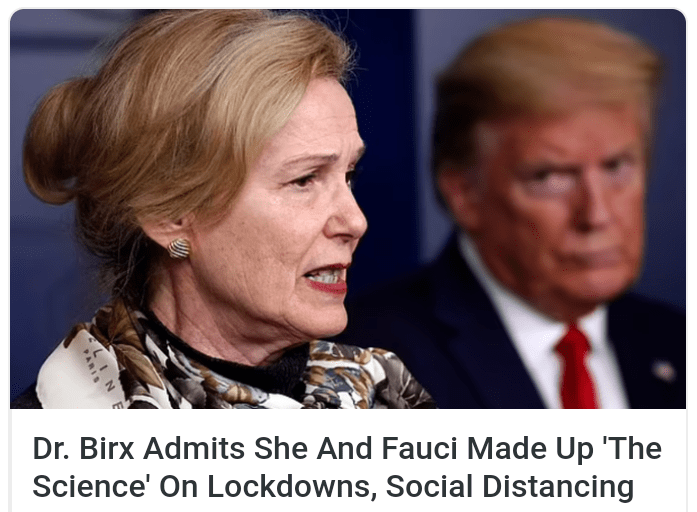697x512 pixels.
Task: Click the word 'Science' in the headline
Action: coord(89,486)
